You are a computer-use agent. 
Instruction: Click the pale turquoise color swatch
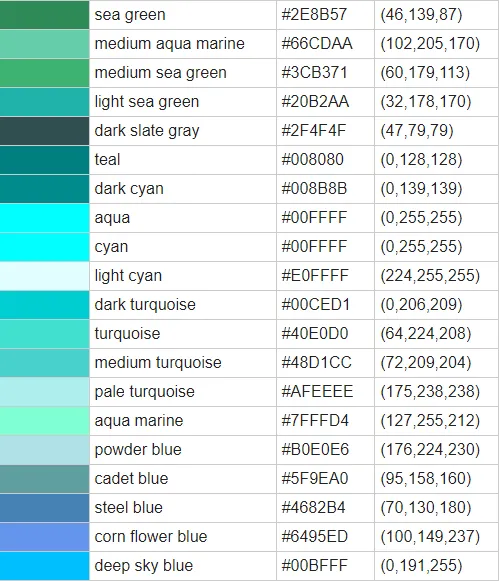(x=44, y=392)
